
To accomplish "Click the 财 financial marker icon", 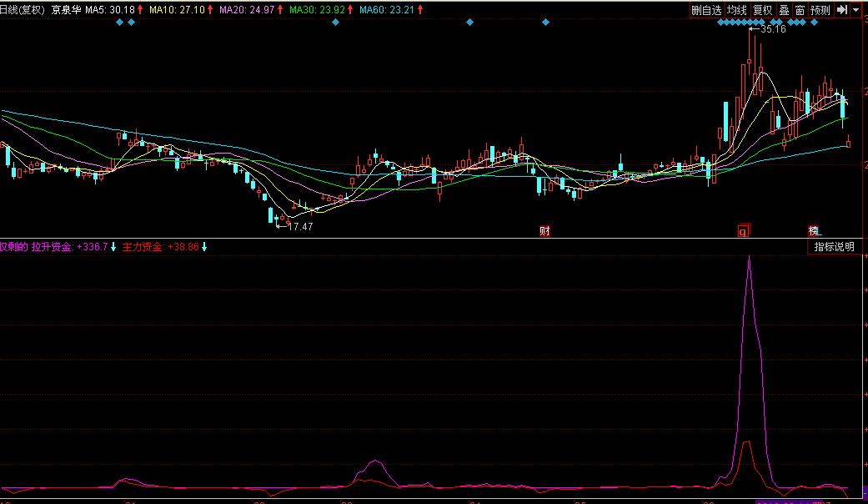I will (x=544, y=231).
